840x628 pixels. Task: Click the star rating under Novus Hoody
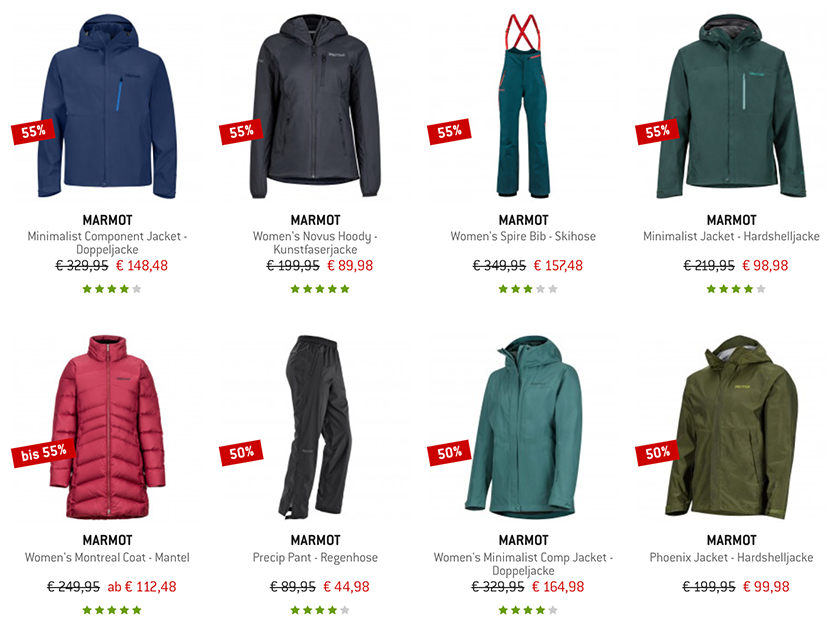pyautogui.click(x=320, y=289)
